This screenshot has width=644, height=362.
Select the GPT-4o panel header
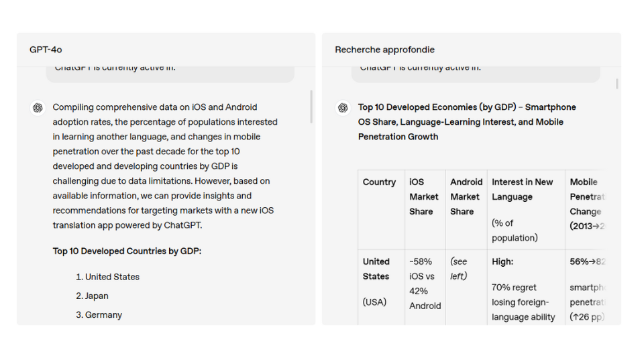(46, 50)
